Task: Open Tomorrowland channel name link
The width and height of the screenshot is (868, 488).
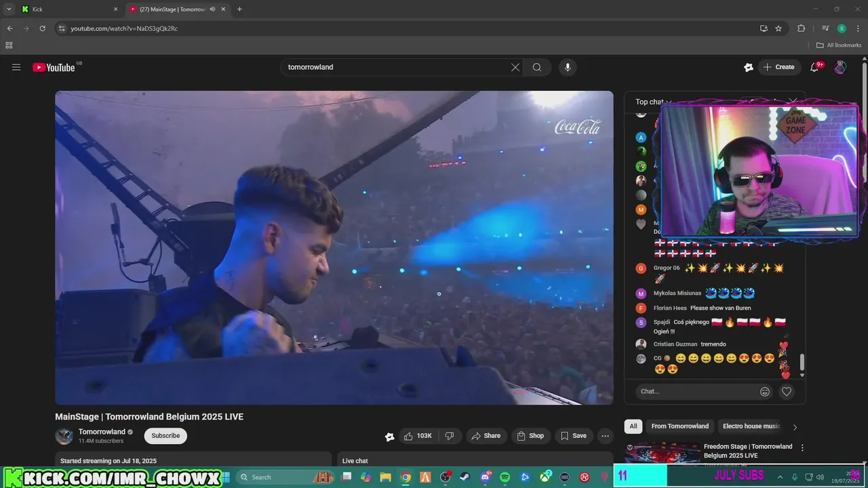Action: coord(102,432)
